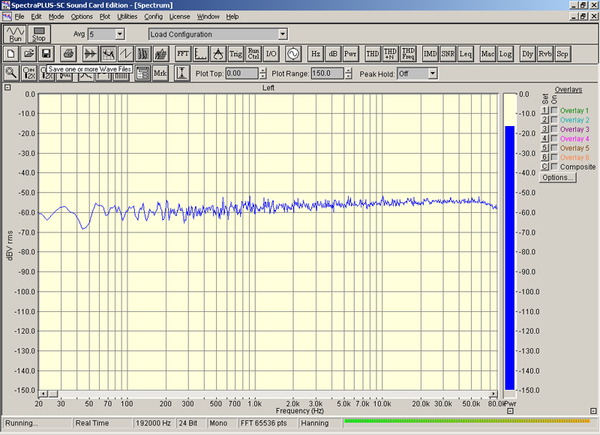The height and width of the screenshot is (435, 600).
Task: Enable the Overlay 2 On checkbox
Action: click(554, 120)
